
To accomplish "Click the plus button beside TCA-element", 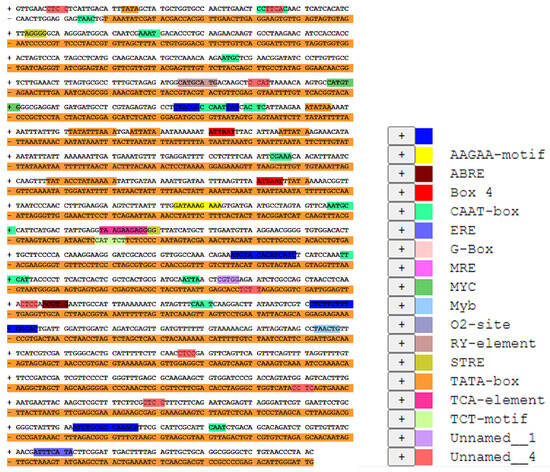I will click(x=401, y=401).
